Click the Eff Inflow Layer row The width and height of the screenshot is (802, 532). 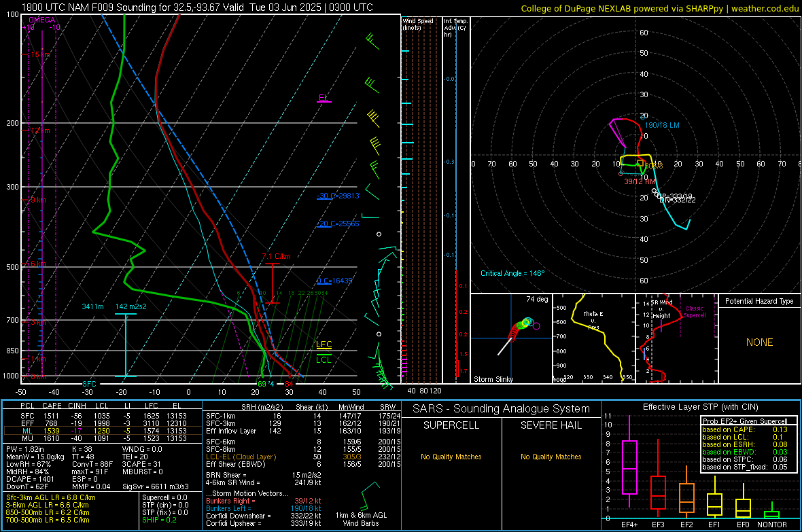(303, 431)
